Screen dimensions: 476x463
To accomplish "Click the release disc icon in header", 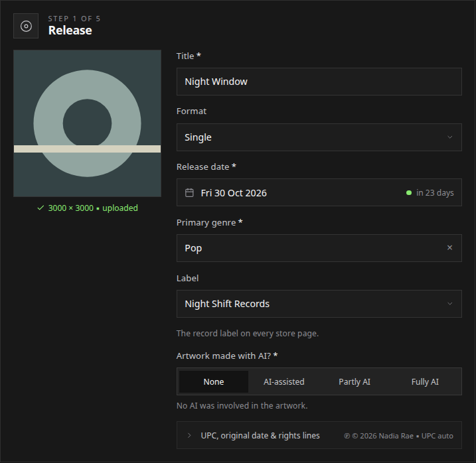I will [x=26, y=26].
